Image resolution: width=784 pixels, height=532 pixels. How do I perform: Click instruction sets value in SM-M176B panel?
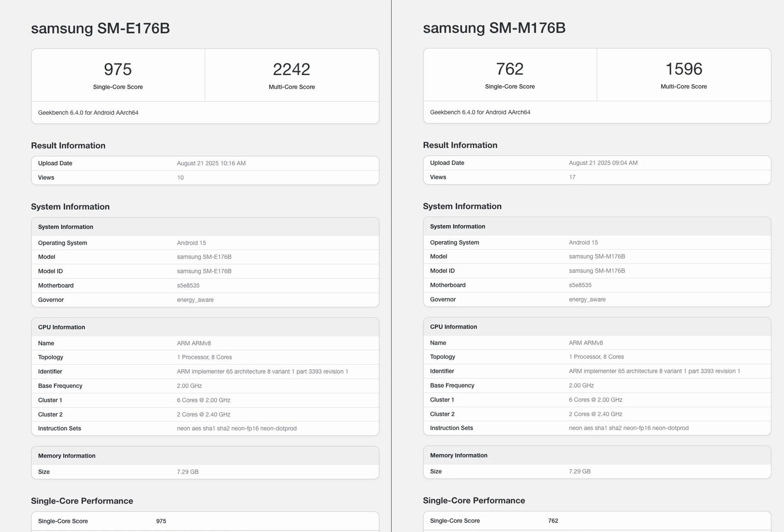tap(629, 428)
